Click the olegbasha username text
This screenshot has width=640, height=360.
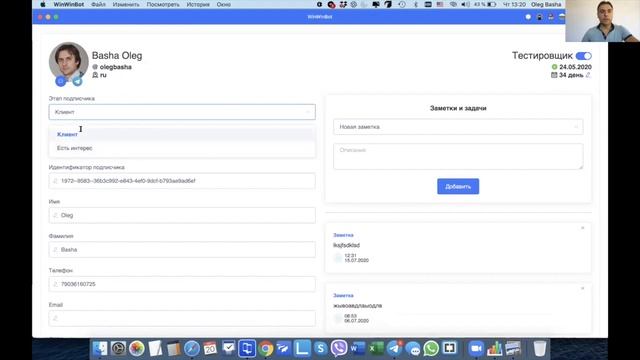pos(116,67)
